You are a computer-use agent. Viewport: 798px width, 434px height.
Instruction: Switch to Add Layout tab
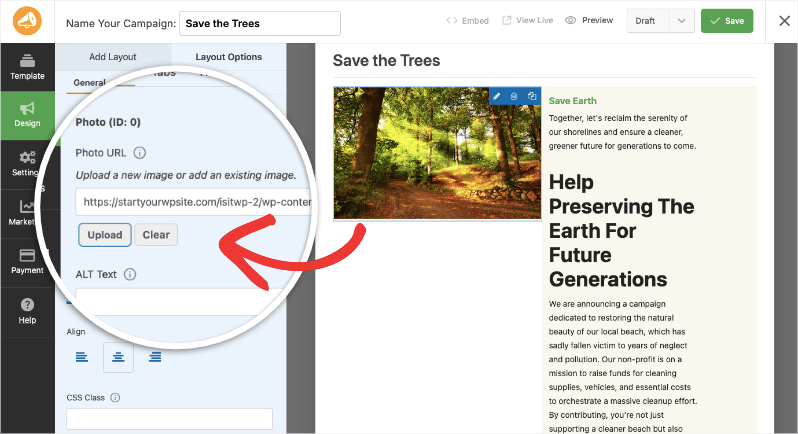112,57
